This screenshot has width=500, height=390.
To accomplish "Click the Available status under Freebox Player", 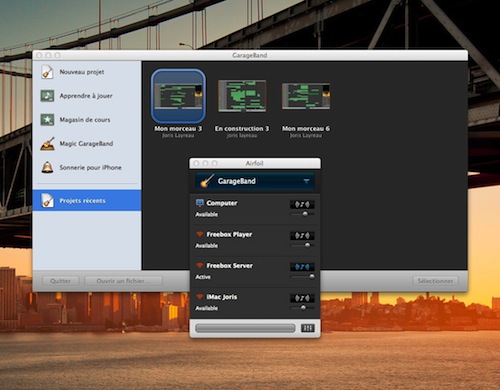I will pyautogui.click(x=207, y=246).
